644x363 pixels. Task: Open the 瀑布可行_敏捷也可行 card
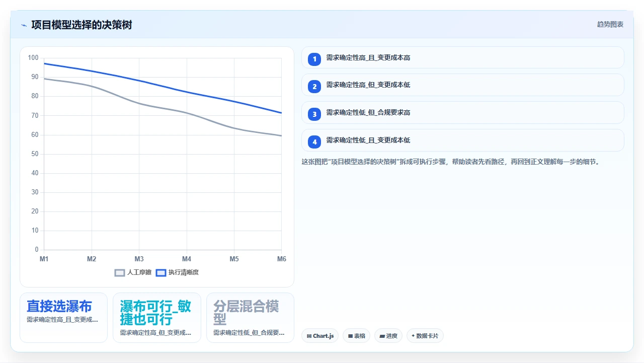pos(157,318)
